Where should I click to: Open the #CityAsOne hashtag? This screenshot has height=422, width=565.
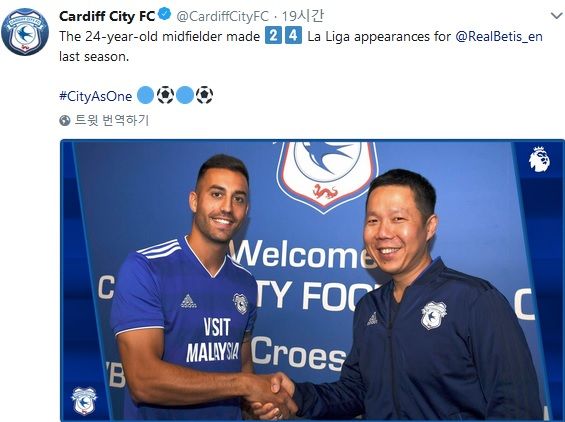pos(95,96)
